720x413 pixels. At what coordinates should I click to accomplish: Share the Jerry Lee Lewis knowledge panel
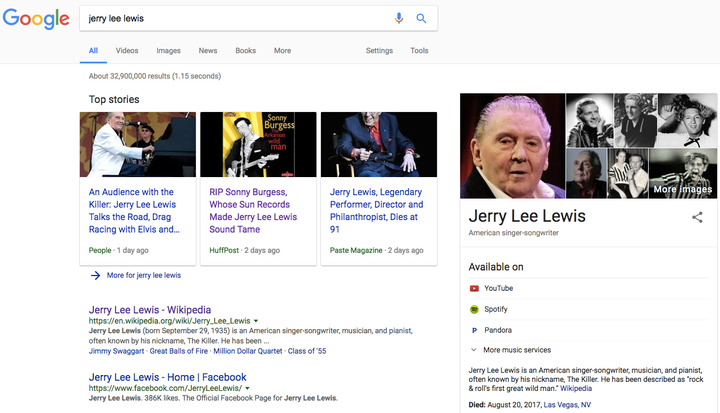pyautogui.click(x=697, y=217)
